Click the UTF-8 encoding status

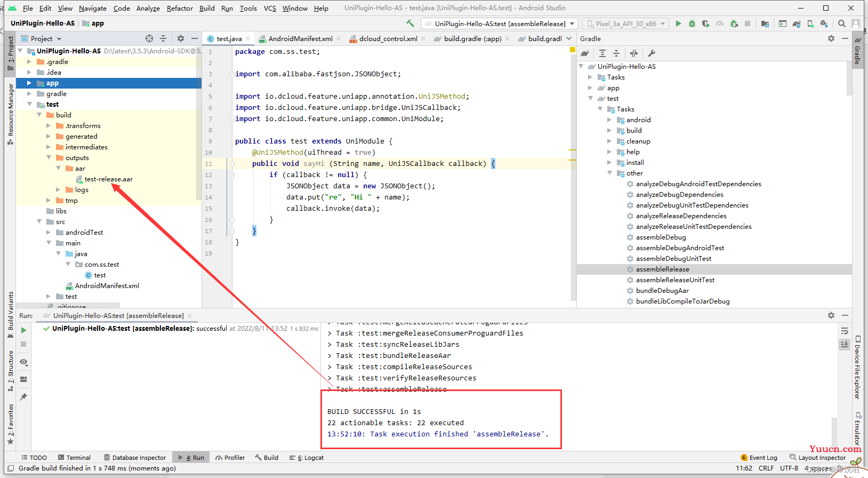click(x=789, y=468)
